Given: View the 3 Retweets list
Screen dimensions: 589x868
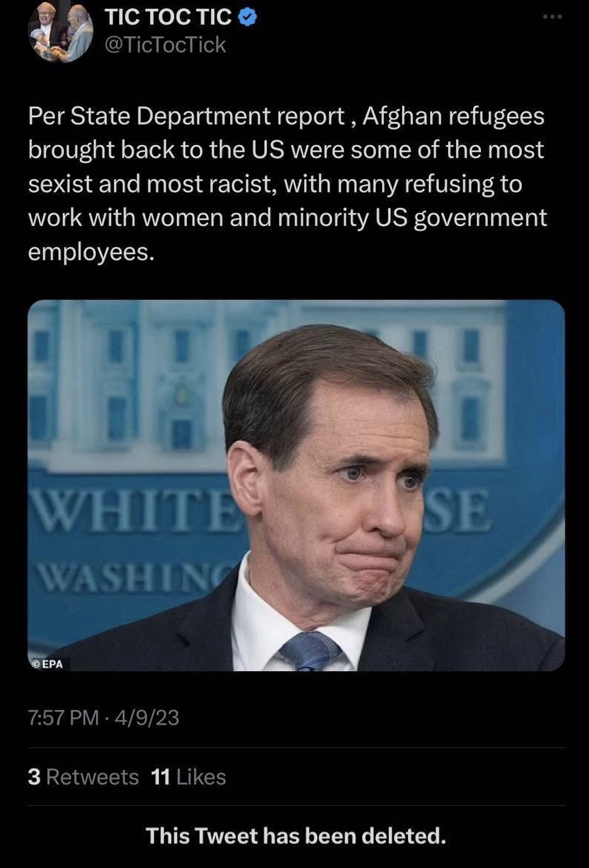Looking at the screenshot, I should point(83,777).
